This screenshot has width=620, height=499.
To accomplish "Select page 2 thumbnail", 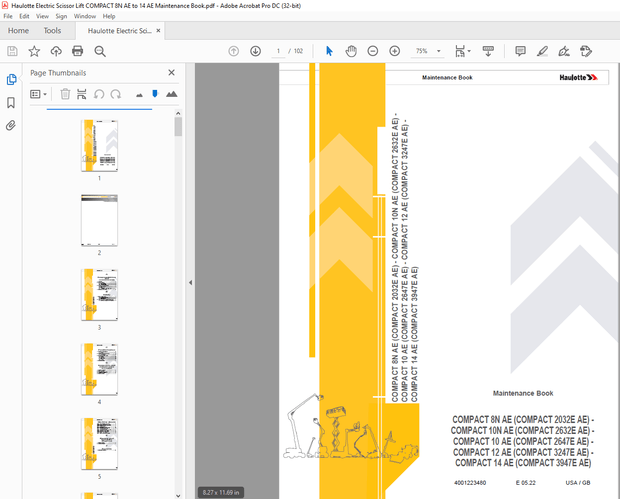I will [99, 220].
